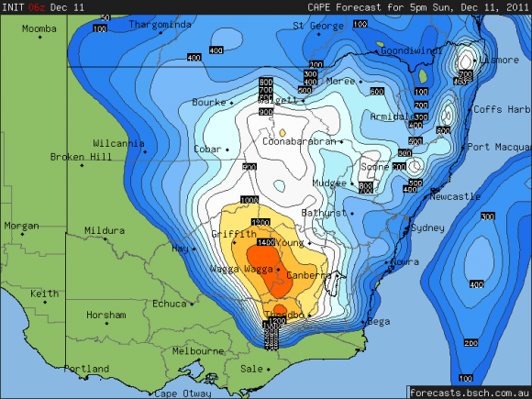Screen dimensions: 532x399
Task: Select the Thargominda city label
Action: point(161,25)
